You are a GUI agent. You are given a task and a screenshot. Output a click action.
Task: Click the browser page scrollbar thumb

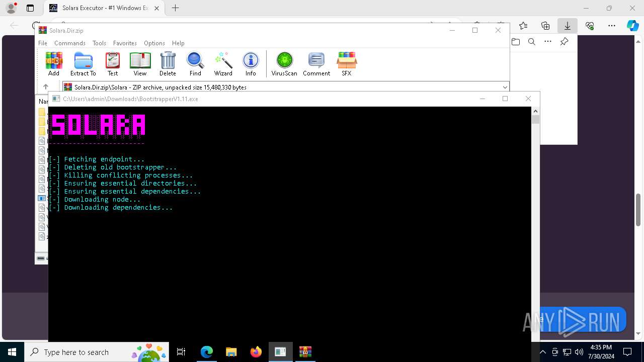click(x=639, y=210)
